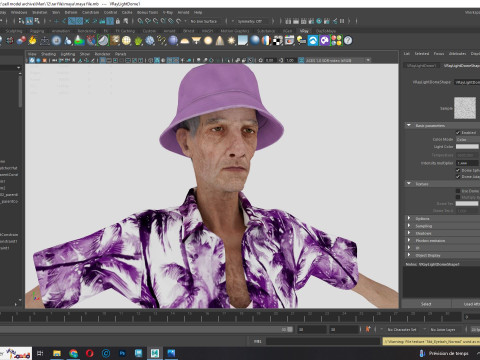Click the Load Attributes button
Image resolution: width=480 pixels, height=360 pixels.
(x=467, y=304)
